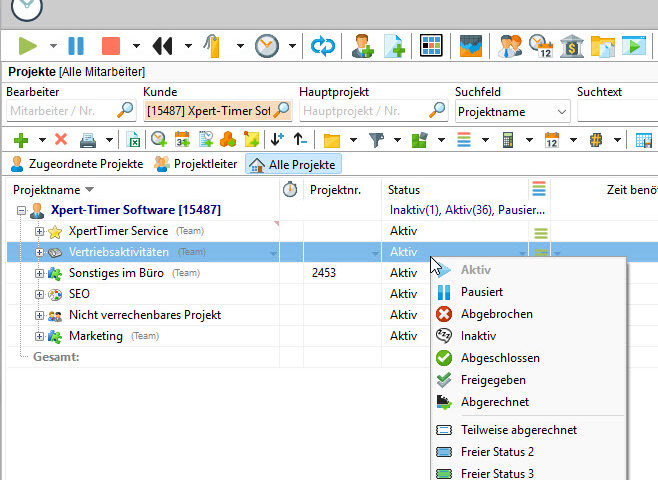Image resolution: width=658 pixels, height=480 pixels.
Task: Switch to Projektleiter tab
Action: [x=196, y=164]
